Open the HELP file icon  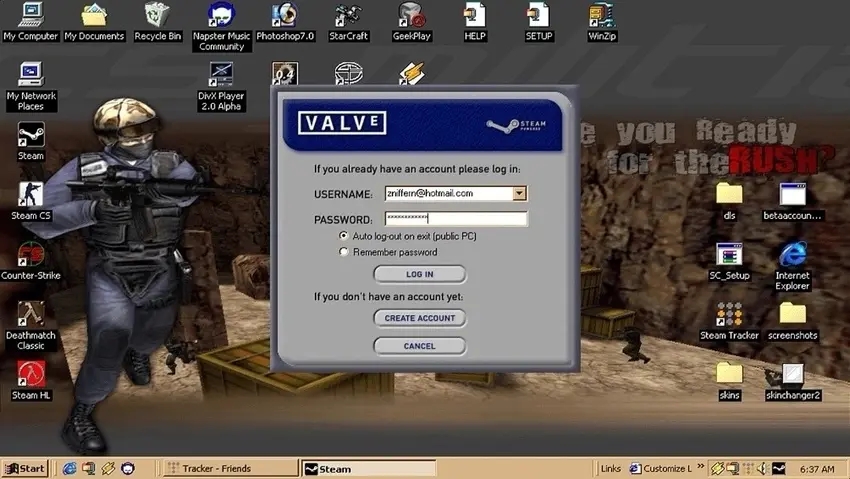tap(475, 22)
